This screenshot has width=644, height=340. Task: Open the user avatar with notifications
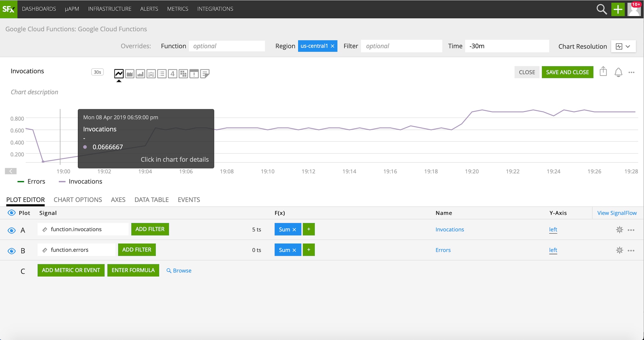634,9
